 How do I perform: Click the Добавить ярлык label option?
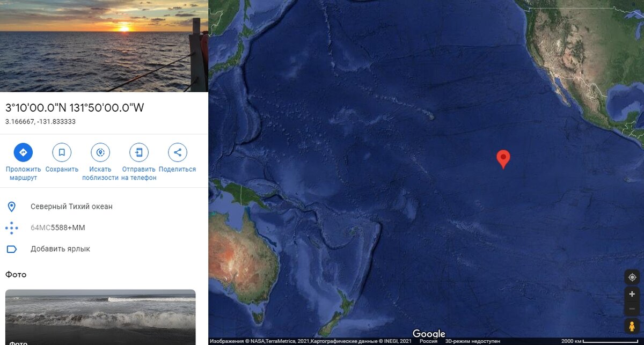[60, 249]
